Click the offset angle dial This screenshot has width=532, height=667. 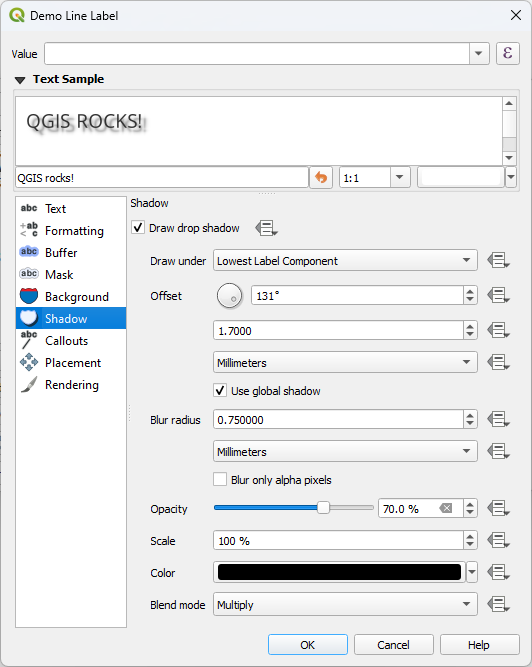tap(230, 296)
